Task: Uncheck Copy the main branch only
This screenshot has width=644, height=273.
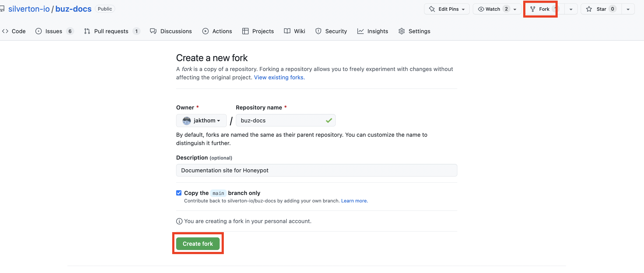Action: coord(179,193)
